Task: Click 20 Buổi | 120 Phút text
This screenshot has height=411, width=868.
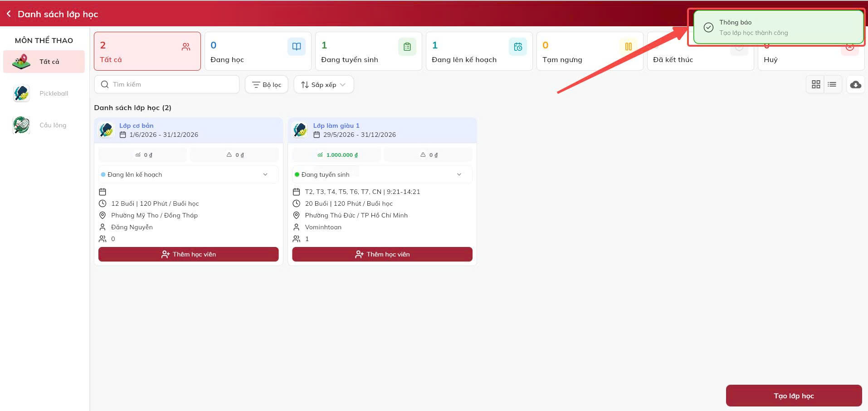Action: (x=349, y=203)
